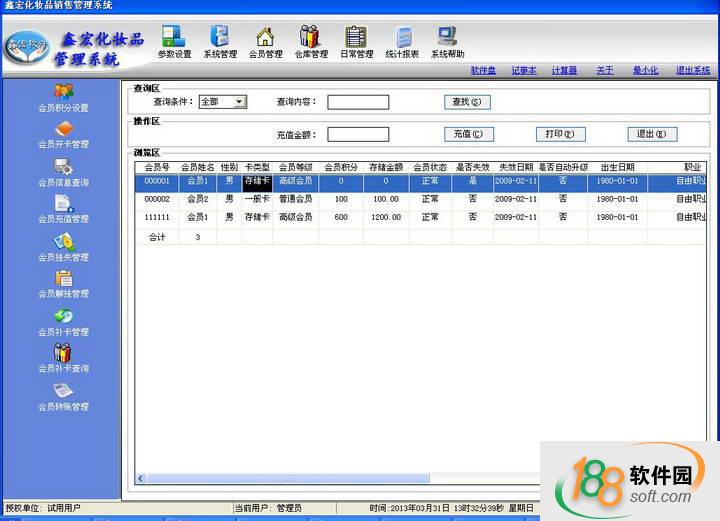Open 会员开卡管理 in the sidebar
This screenshot has width=720, height=521.
coord(63,134)
